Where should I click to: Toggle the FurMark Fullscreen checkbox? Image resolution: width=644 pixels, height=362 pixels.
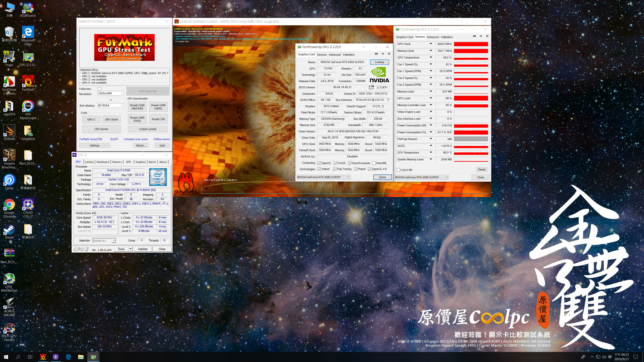pyautogui.click(x=99, y=89)
